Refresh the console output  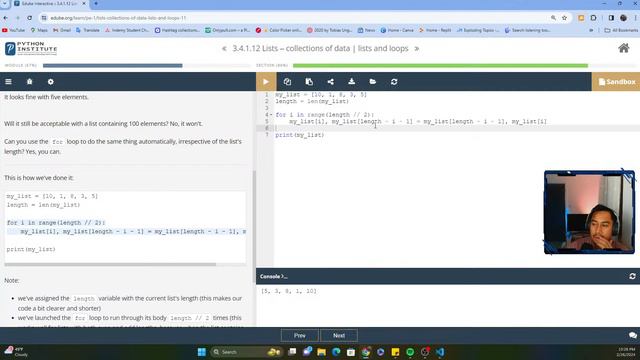[632, 276]
